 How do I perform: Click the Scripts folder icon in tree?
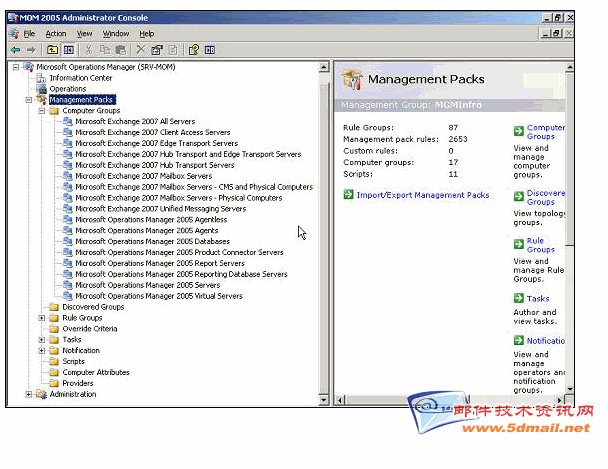tap(54, 362)
